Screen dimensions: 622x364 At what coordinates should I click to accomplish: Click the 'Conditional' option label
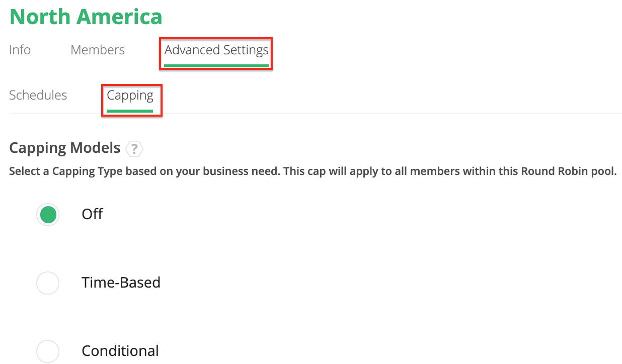click(x=120, y=350)
